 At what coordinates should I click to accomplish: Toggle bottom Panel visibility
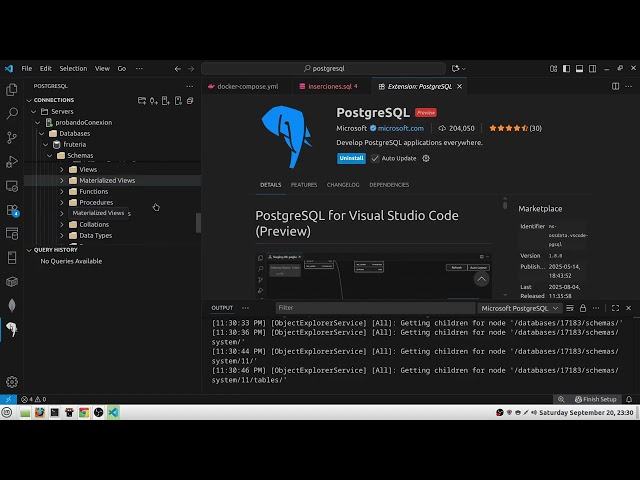click(x=579, y=69)
